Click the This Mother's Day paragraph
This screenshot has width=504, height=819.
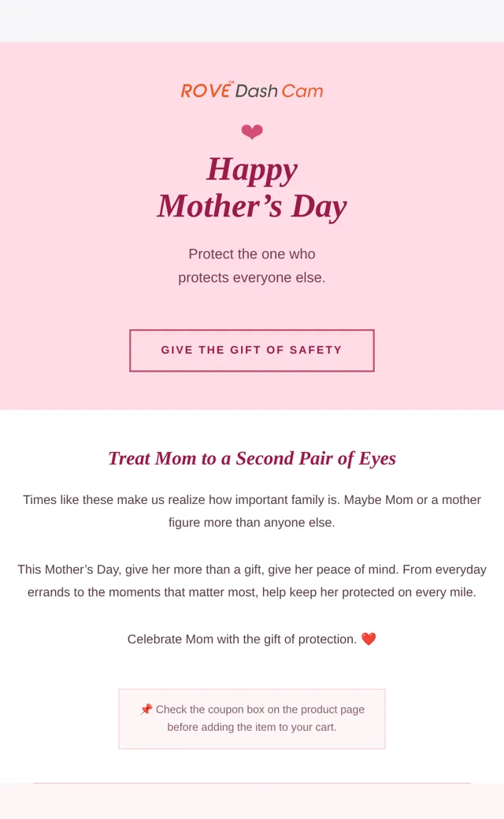pos(252,581)
